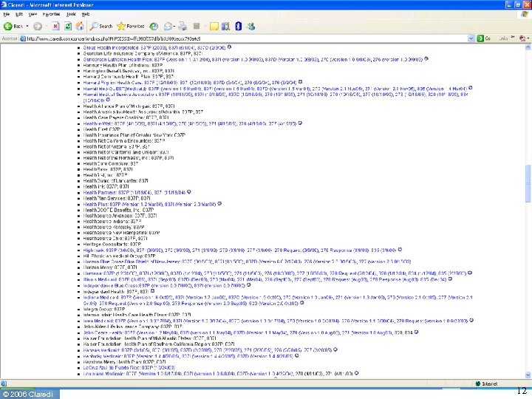Open the History clock icon
Image resolution: width=532 pixels, height=399 pixels.
pyautogui.click(x=154, y=26)
